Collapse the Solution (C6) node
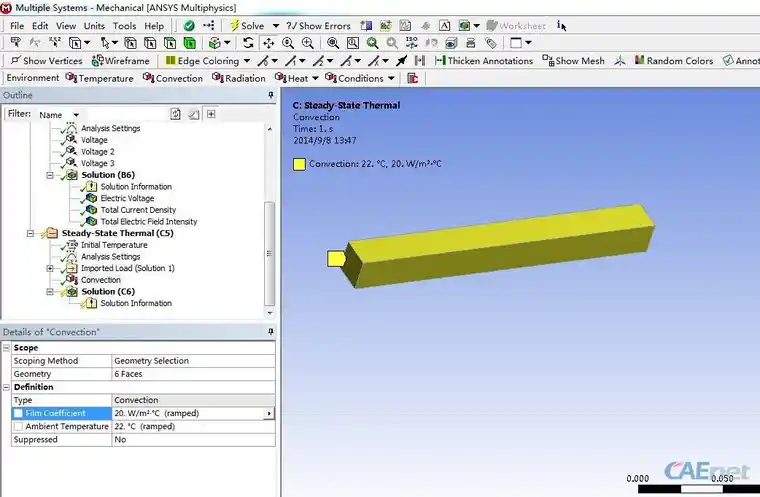 [50, 291]
